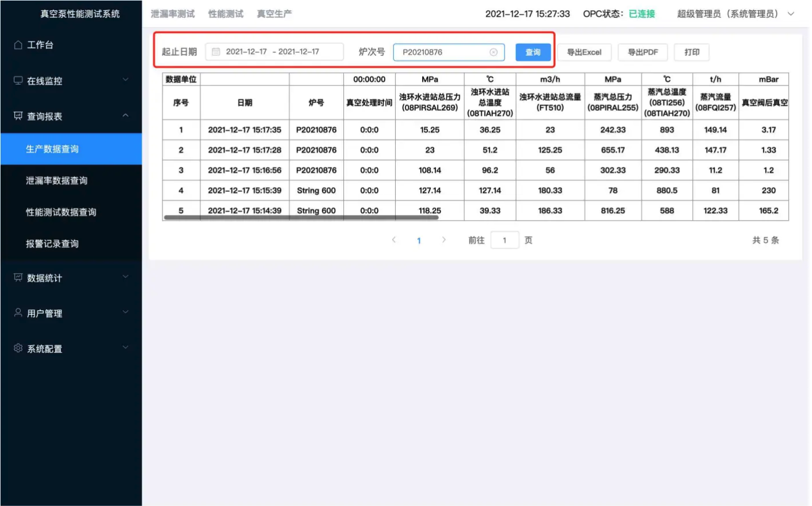The image size is (812, 506).
Task: Clear the furnace number field with the x icon
Action: (494, 52)
